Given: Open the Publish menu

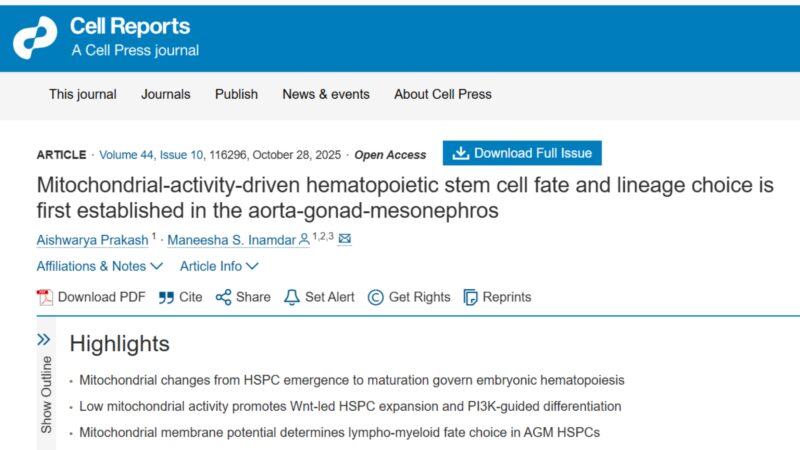Looking at the screenshot, I should [236, 94].
